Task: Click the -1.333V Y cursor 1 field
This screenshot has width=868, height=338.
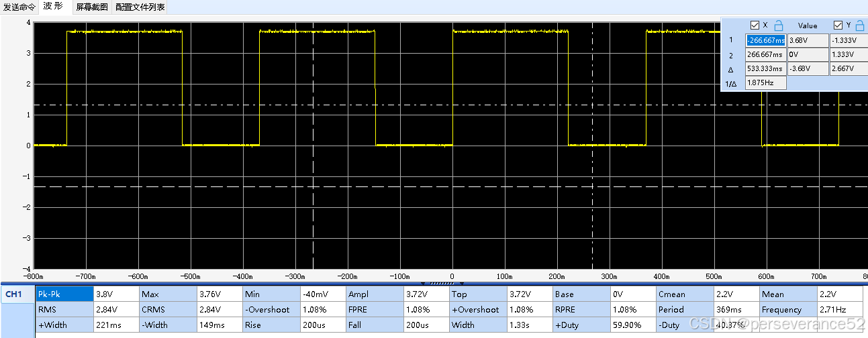Action: (849, 40)
